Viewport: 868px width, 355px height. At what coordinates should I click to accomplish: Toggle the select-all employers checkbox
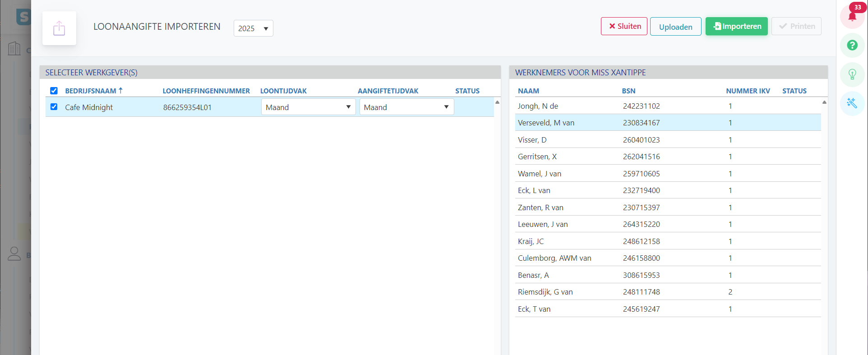pos(54,91)
